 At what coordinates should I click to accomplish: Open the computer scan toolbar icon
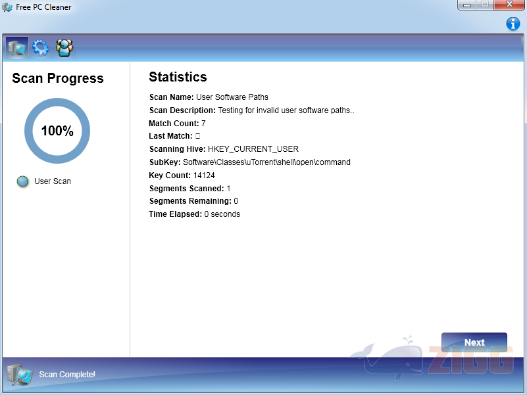click(17, 48)
